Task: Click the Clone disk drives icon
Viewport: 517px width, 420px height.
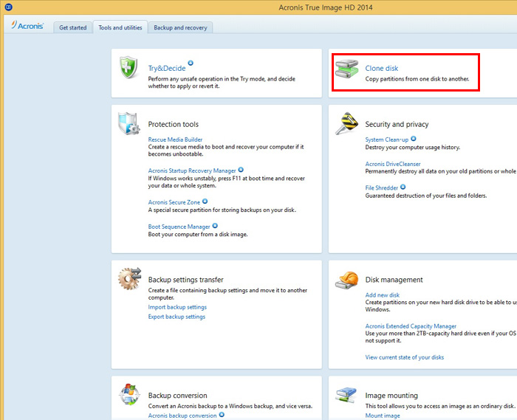Action: coord(346,69)
